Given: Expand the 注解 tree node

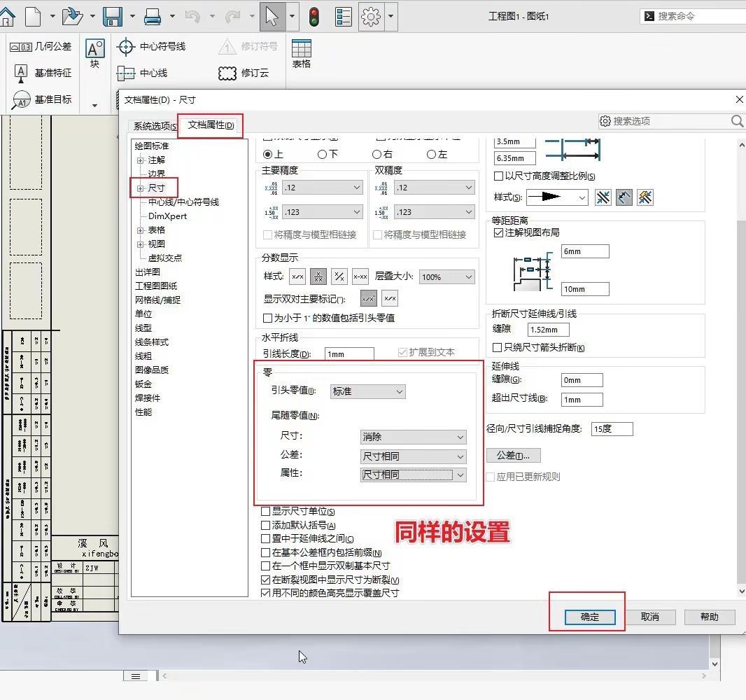Looking at the screenshot, I should coord(141,160).
